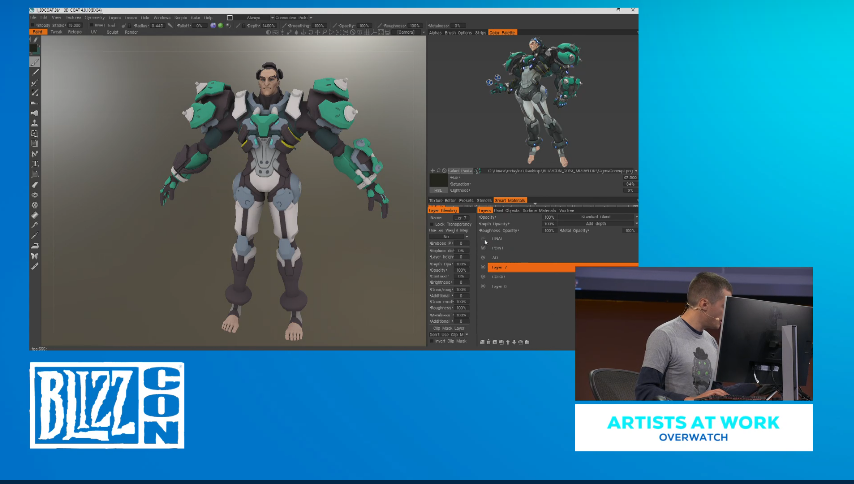
Task: Open the Camera dropdown
Action: point(408,32)
